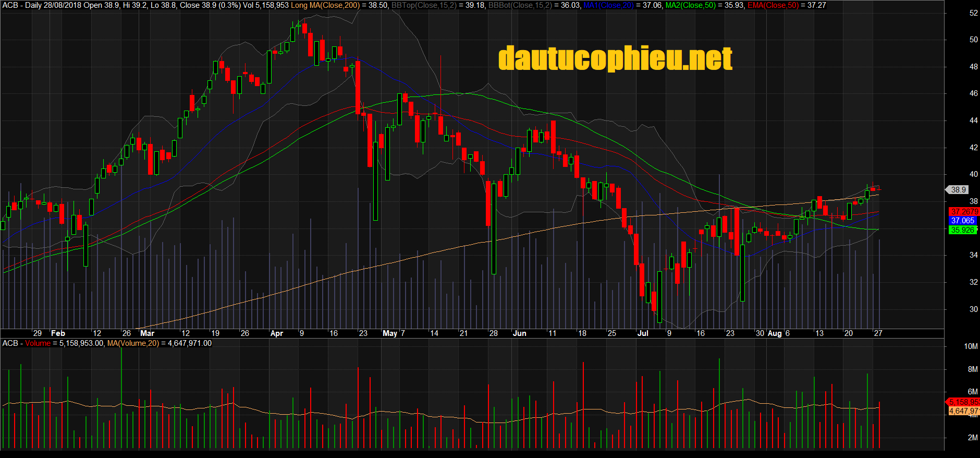
Task: Click the 6 date label after Aug
Action: (787, 333)
